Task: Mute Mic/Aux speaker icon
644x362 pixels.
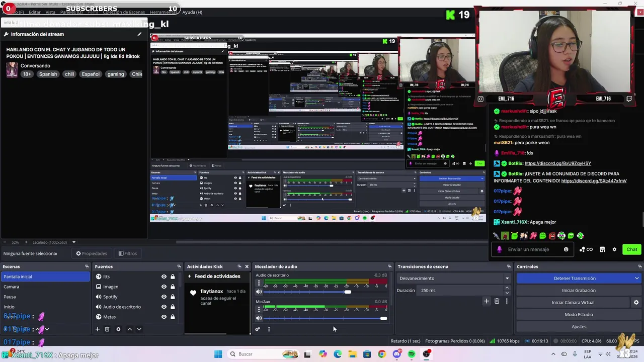Action: (x=259, y=318)
